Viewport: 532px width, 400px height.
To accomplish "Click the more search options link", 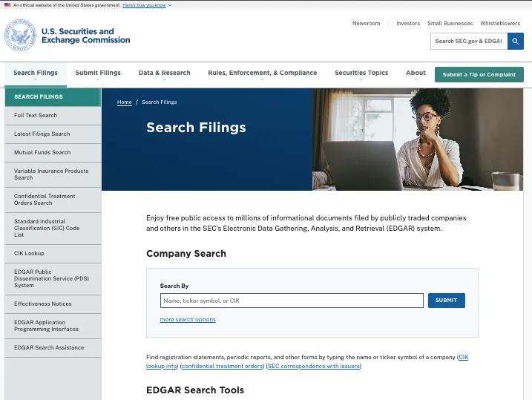I will (x=188, y=320).
